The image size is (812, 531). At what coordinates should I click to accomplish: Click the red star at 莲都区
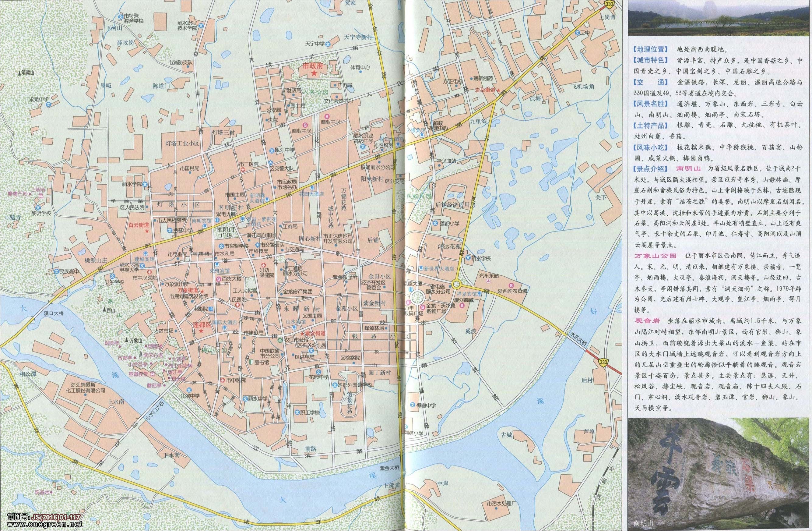201,331
